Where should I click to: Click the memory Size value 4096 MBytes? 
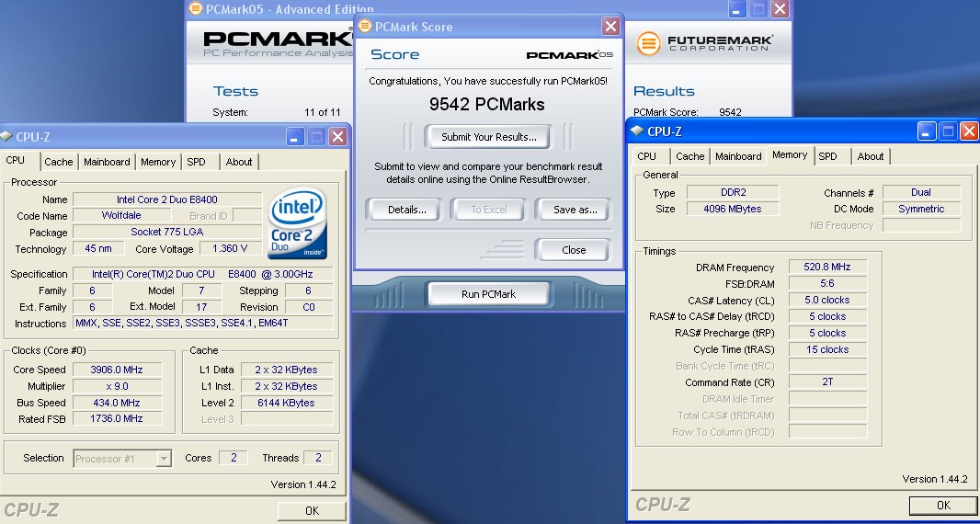click(x=733, y=209)
